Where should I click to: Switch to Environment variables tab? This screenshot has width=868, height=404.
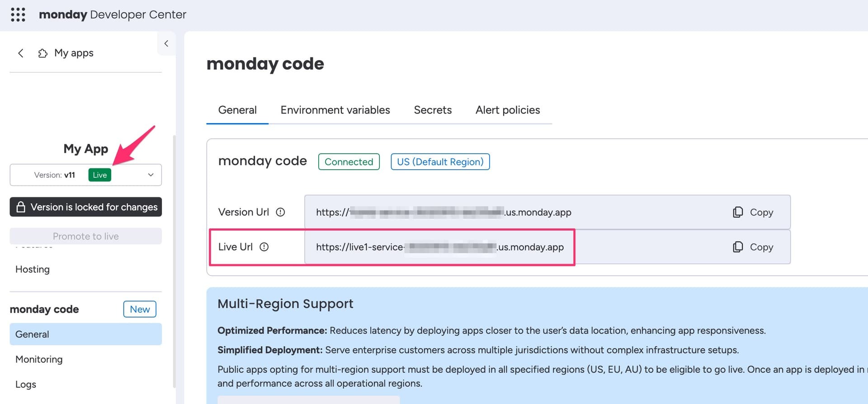click(335, 110)
